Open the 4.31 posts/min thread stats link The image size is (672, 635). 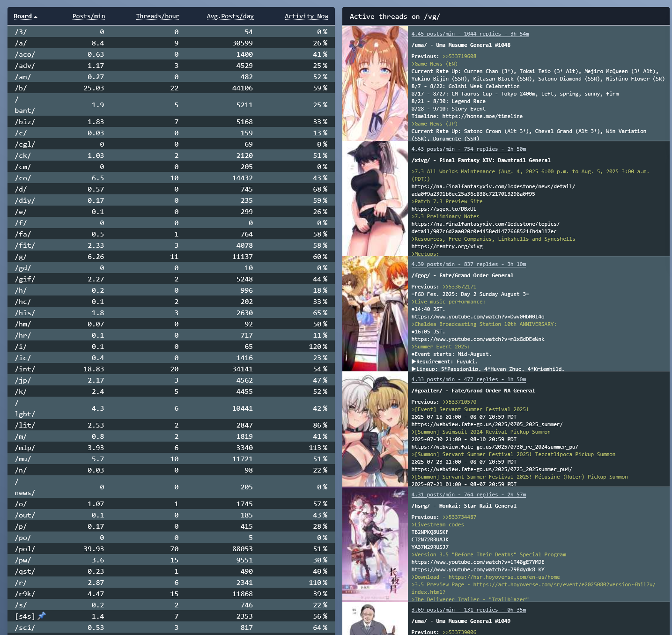point(469,495)
